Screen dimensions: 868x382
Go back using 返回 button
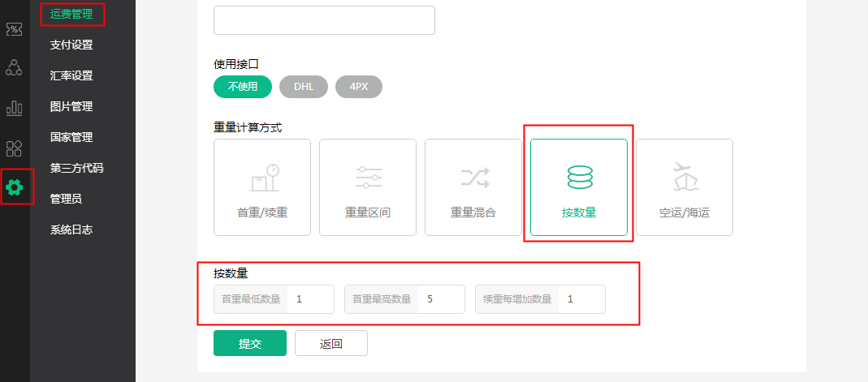tap(331, 343)
